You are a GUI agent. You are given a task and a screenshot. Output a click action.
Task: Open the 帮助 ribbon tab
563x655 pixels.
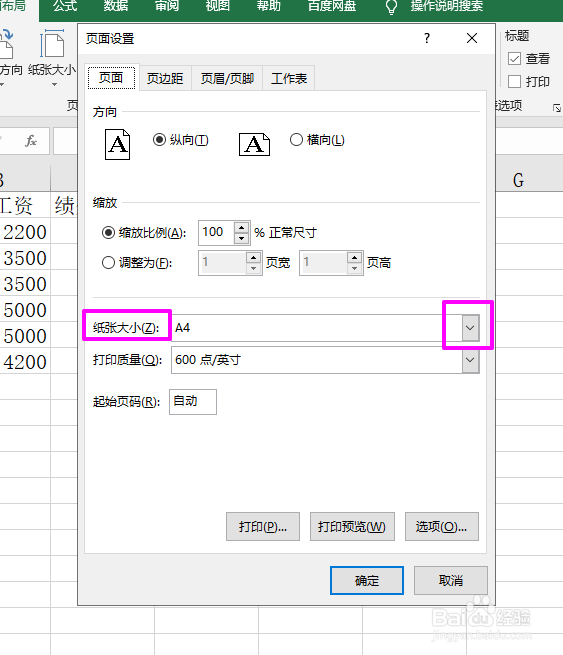269,6
